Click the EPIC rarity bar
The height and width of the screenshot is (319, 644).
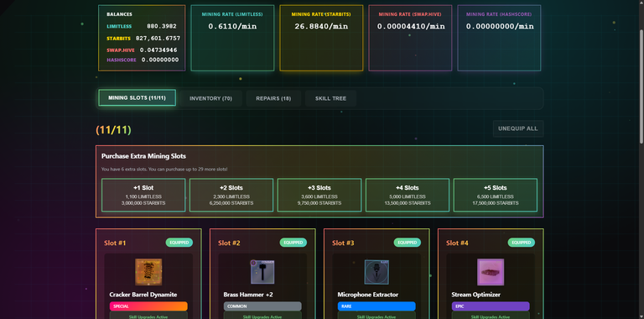491,306
